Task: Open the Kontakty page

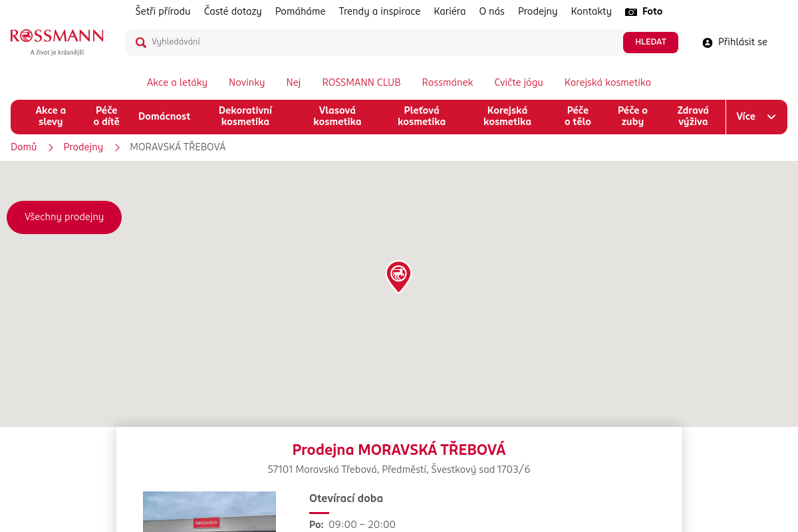Action: point(591,11)
